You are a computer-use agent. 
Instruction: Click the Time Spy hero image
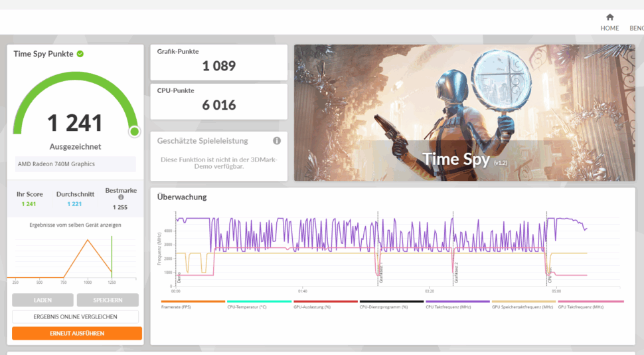pos(465,113)
